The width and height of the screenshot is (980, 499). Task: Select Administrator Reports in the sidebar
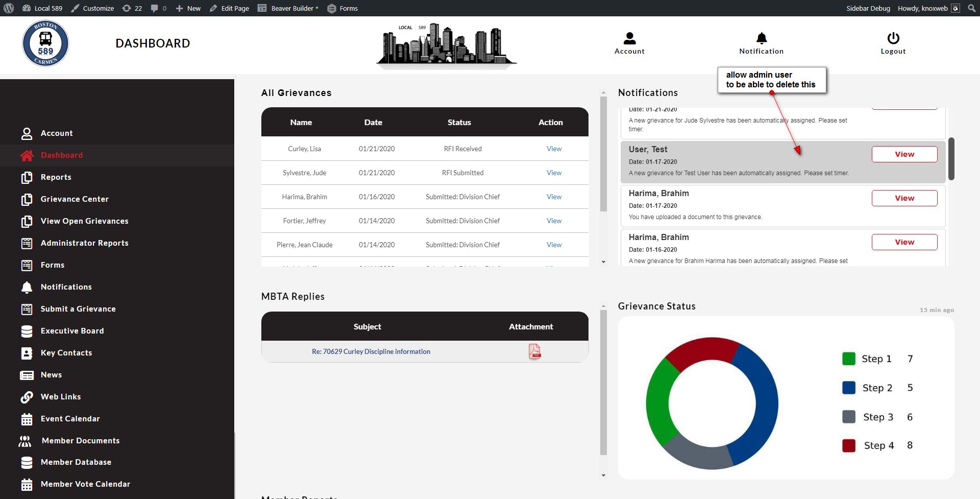pos(84,243)
